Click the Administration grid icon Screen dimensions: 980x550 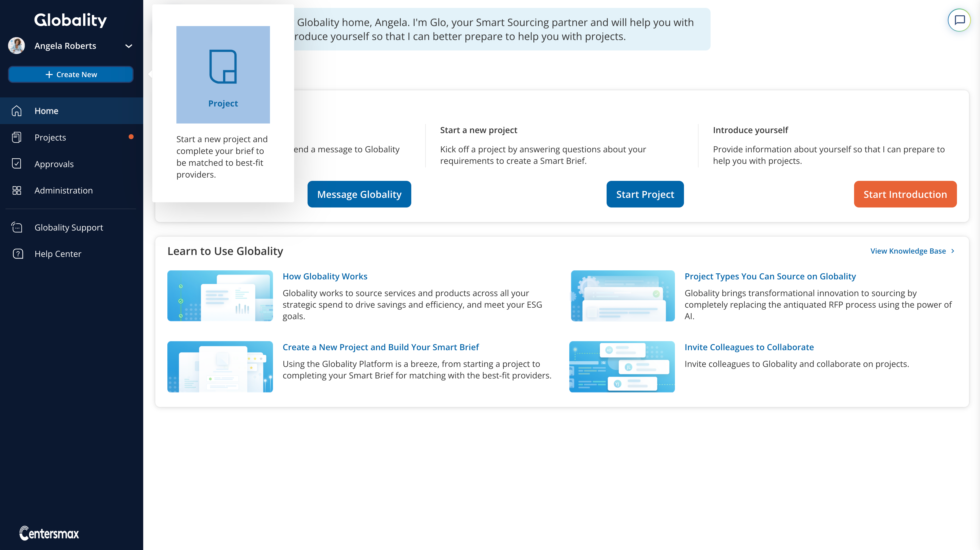point(17,190)
